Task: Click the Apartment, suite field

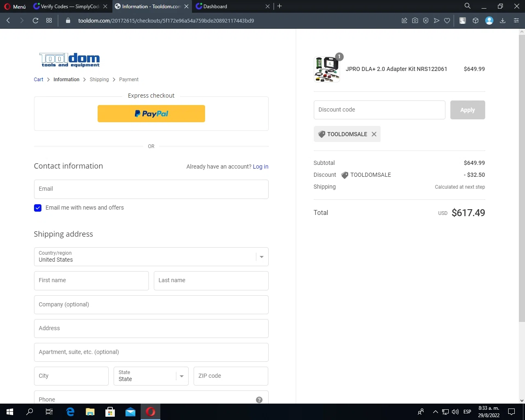Action: (151, 352)
